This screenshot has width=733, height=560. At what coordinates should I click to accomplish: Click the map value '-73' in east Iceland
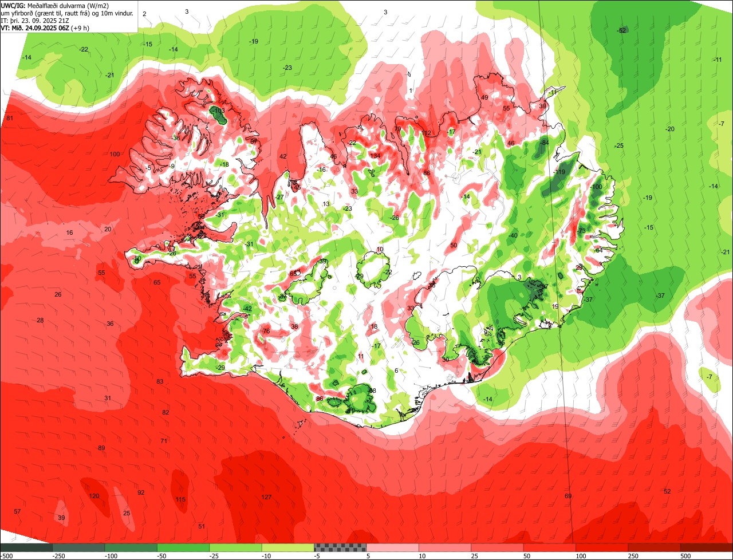point(582,231)
